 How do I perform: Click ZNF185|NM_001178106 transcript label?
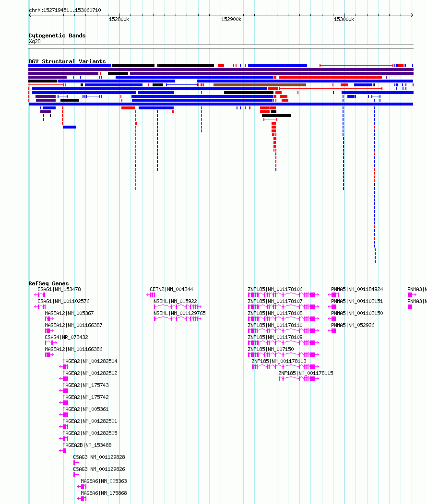[x=275, y=289]
